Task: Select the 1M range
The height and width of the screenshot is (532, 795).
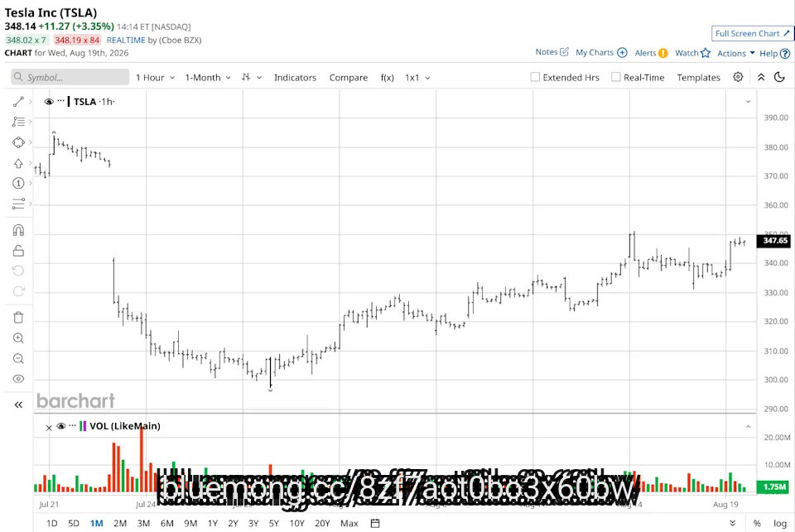Action: pos(96,524)
